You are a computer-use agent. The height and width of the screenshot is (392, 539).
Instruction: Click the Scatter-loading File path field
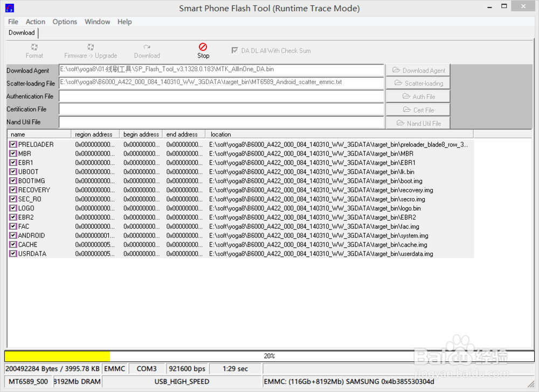(x=222, y=83)
